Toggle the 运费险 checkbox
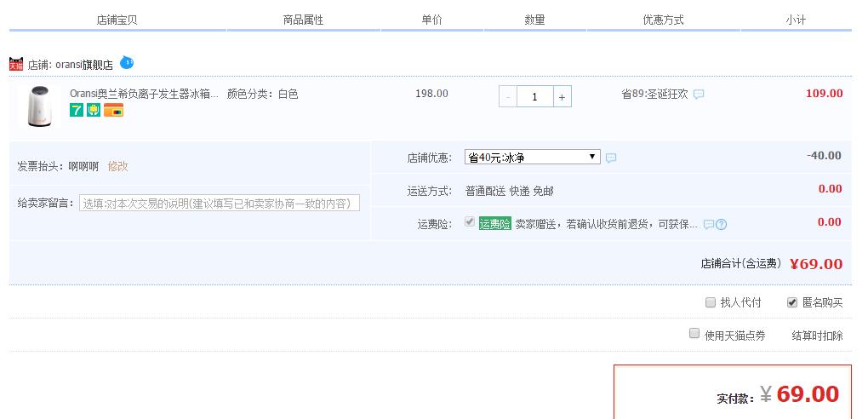Image resolution: width=868 pixels, height=419 pixels. pyautogui.click(x=470, y=222)
